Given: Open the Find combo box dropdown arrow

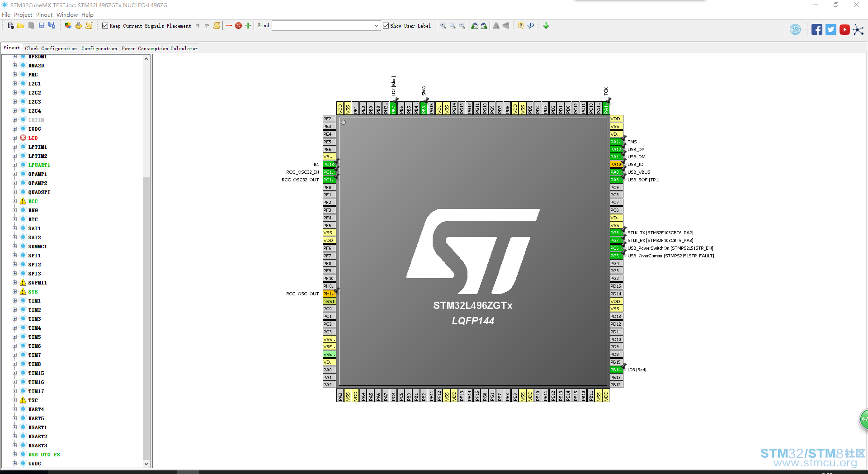Looking at the screenshot, I should point(376,26).
